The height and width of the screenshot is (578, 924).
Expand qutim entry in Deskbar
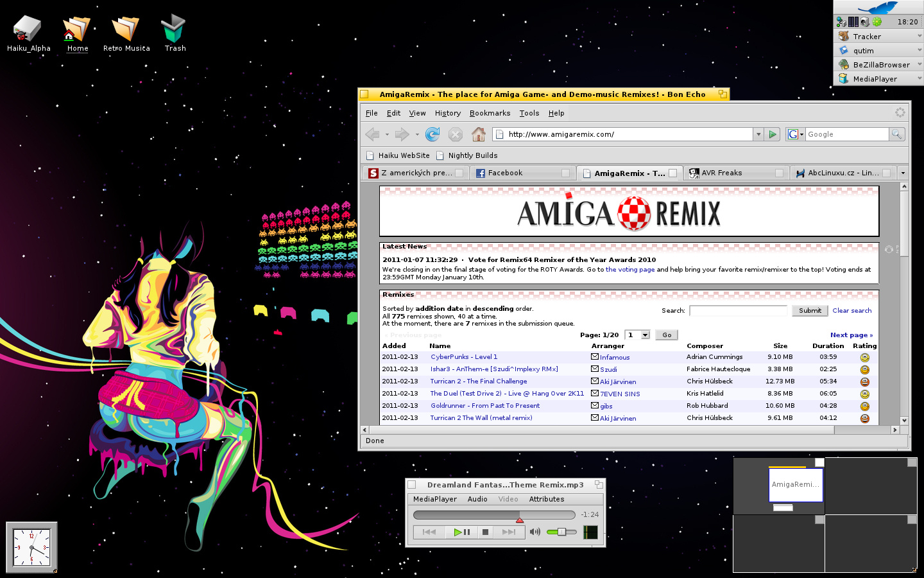[x=920, y=50]
